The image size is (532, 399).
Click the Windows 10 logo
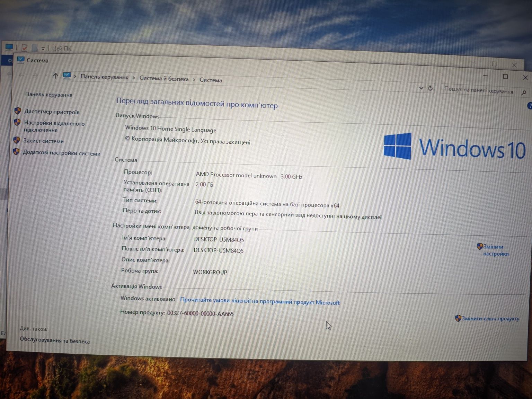(x=454, y=147)
